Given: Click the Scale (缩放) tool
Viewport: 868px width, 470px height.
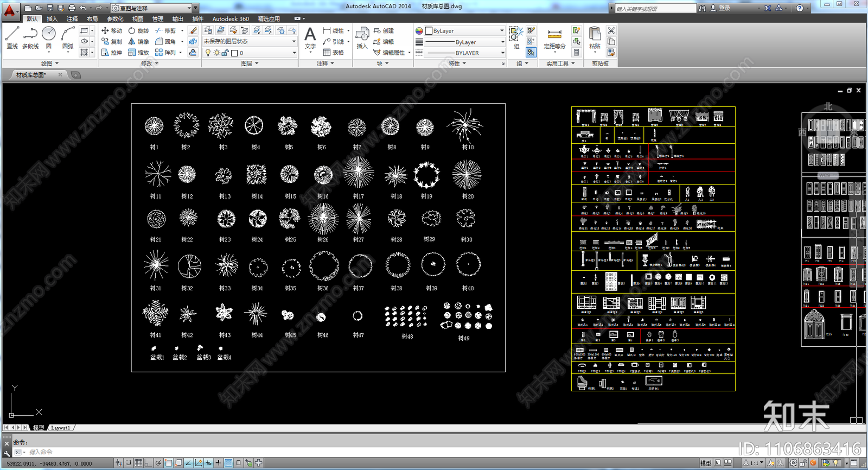Looking at the screenshot, I should coord(138,53).
